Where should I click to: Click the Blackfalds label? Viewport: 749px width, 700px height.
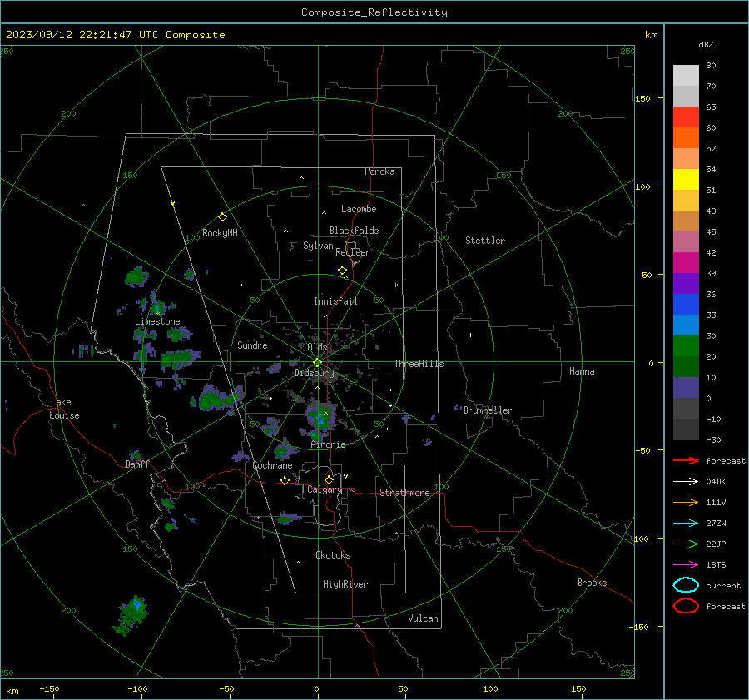[354, 231]
